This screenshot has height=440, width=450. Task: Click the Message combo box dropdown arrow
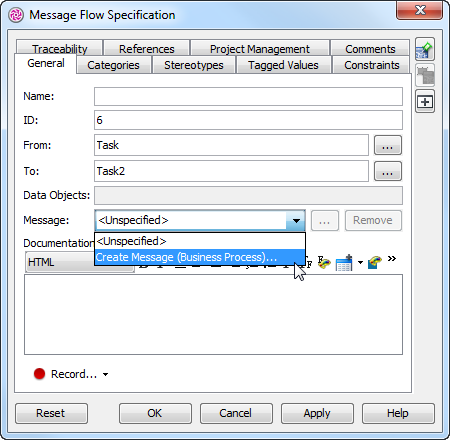[x=296, y=220]
